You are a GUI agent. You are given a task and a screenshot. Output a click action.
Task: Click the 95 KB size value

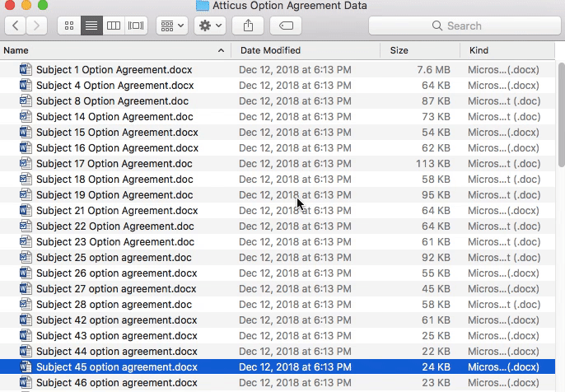pos(436,195)
